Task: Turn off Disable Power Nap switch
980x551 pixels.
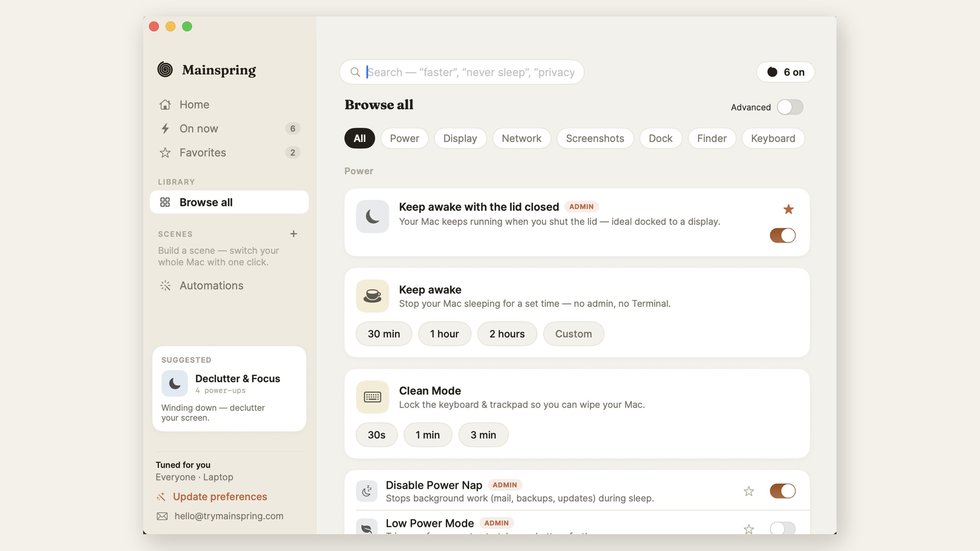Action: (x=782, y=491)
